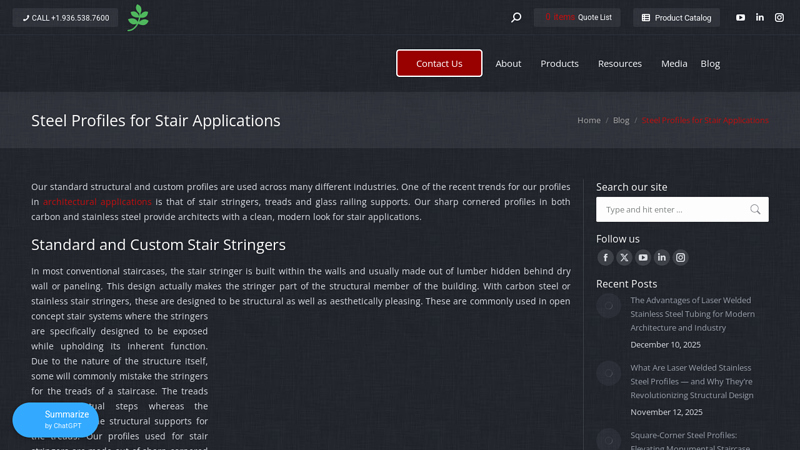This screenshot has height=450, width=800.
Task: Click Instagram icon under Follow us
Action: 681,257
